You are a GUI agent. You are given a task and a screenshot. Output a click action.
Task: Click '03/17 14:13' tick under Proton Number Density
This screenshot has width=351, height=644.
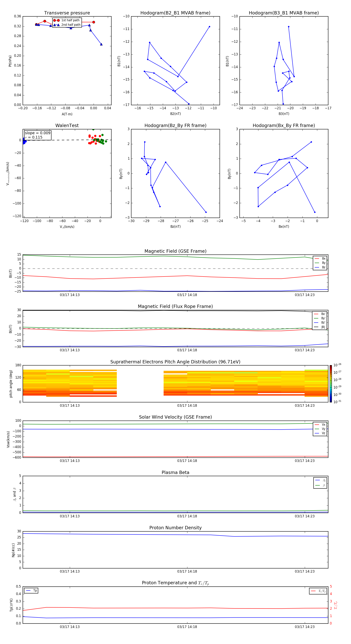pos(70,571)
